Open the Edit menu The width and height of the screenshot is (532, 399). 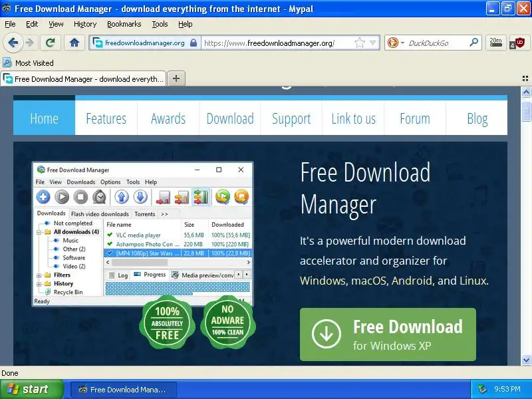(32, 24)
